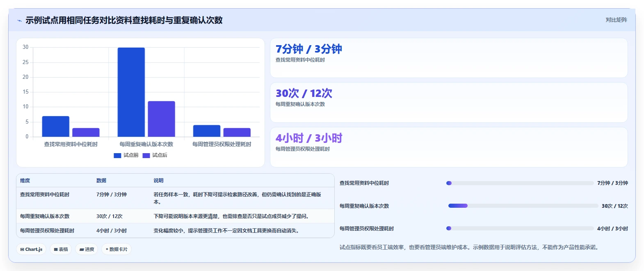The image size is (644, 271).
Task: Click the table note starting with 若任务样本一致
Action: click(x=238, y=198)
